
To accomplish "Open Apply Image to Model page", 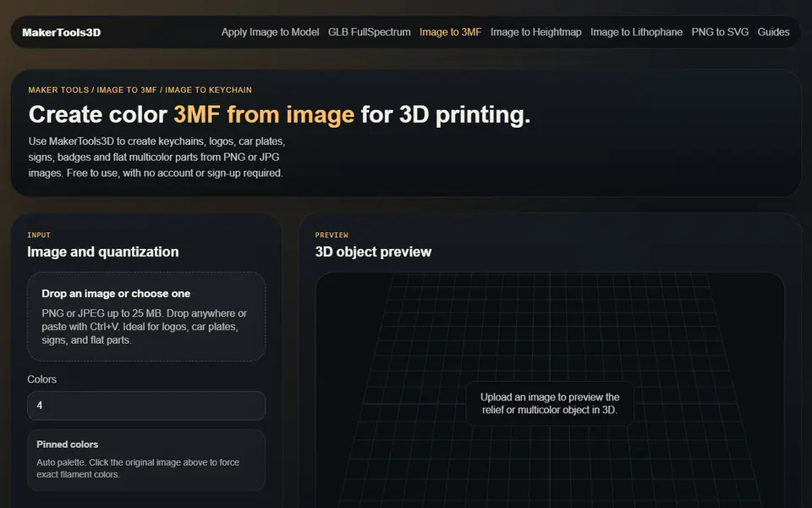I will click(x=270, y=32).
